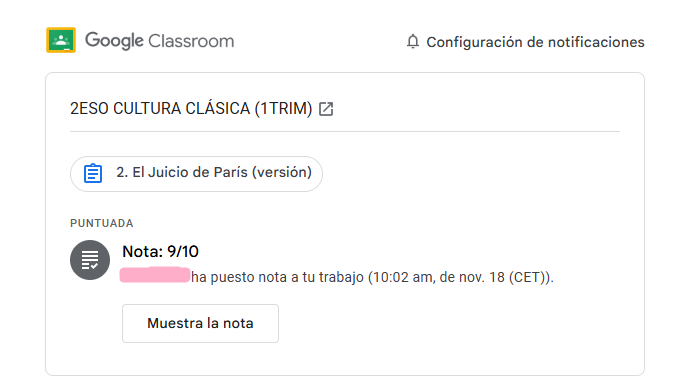Click the graded timestamp message text
Screen dimensions: 675x387
tap(372, 277)
